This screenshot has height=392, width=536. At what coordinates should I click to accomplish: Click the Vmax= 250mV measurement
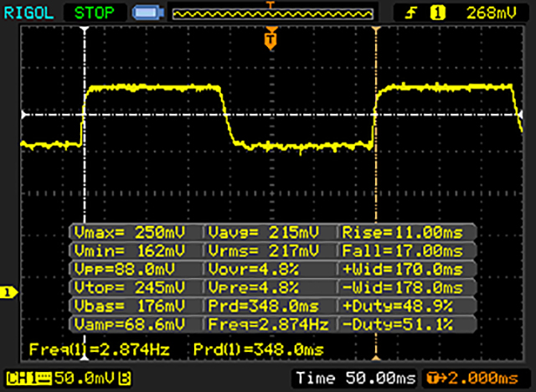click(x=130, y=233)
